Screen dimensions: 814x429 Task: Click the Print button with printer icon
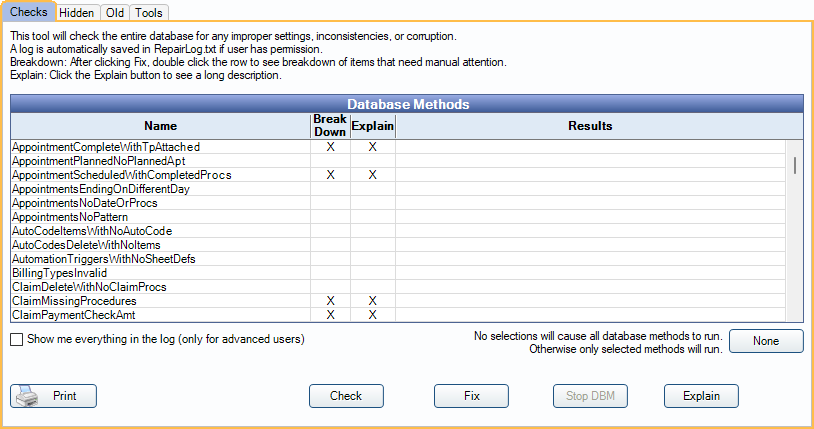(x=54, y=396)
